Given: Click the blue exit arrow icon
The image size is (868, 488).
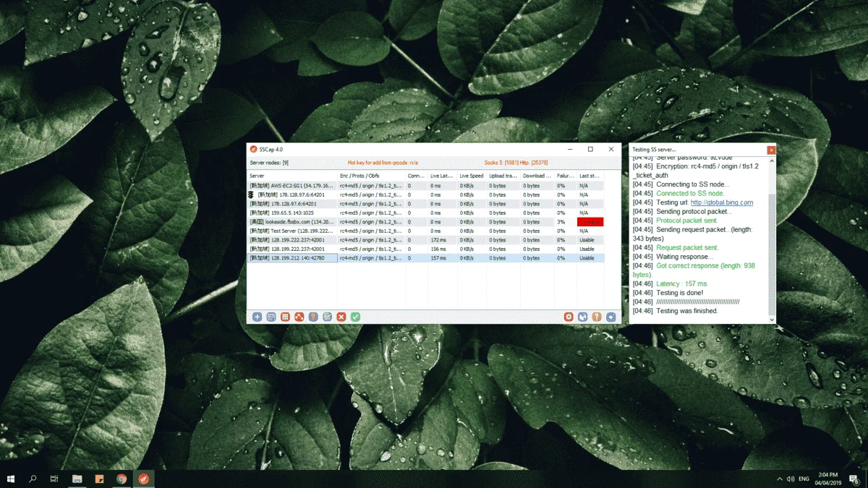Looking at the screenshot, I should [610, 317].
